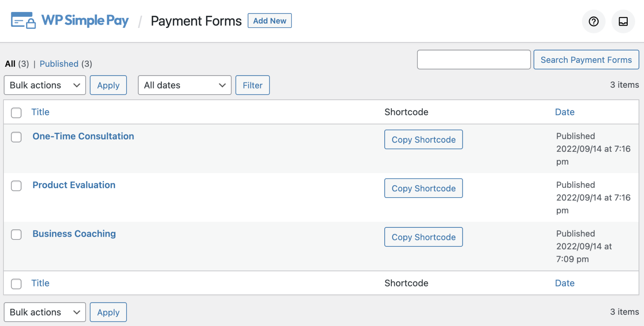Copy shortcode for One-Time Consultation
This screenshot has width=644, height=326.
tap(424, 140)
